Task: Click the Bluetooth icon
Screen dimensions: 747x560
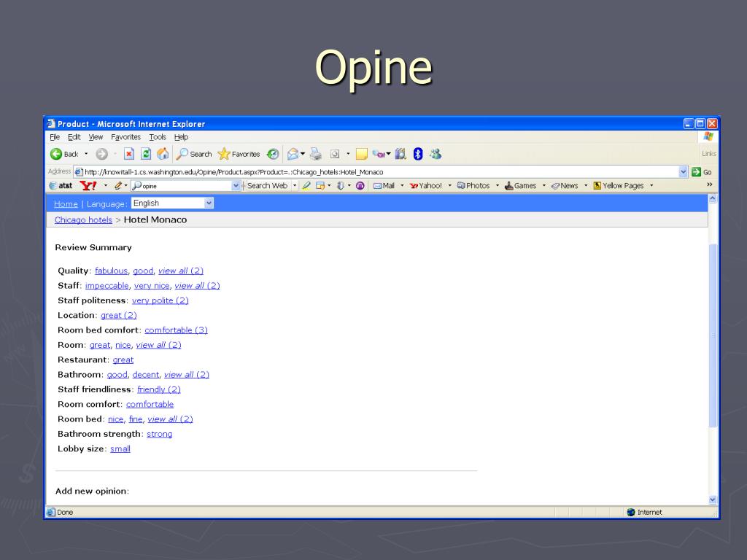Action: coord(418,154)
